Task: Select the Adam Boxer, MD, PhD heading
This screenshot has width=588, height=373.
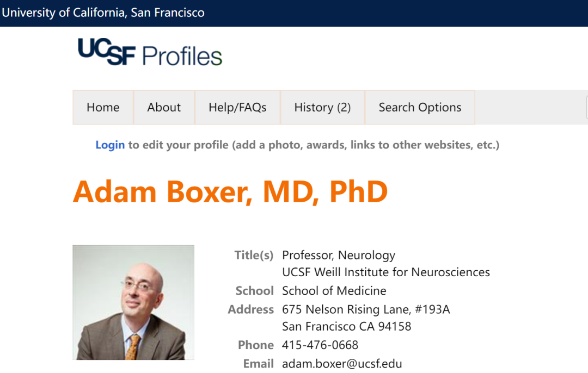Action: 230,192
